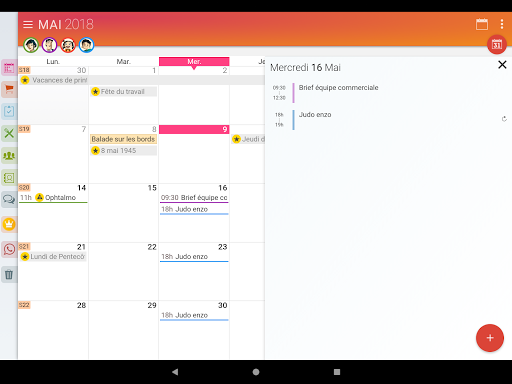Open the premium crown icon
This screenshot has height=384, width=512.
[x=9, y=224]
